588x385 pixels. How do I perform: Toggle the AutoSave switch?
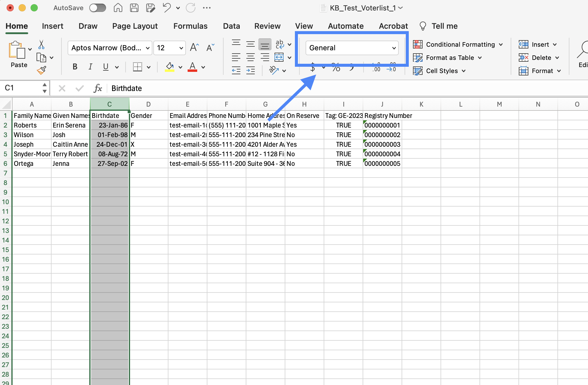(x=98, y=8)
